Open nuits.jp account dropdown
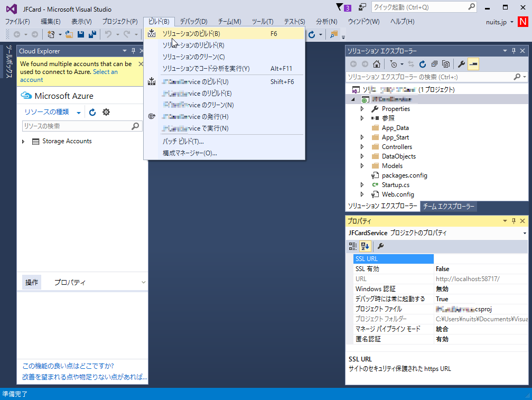532x400 pixels. [511, 22]
